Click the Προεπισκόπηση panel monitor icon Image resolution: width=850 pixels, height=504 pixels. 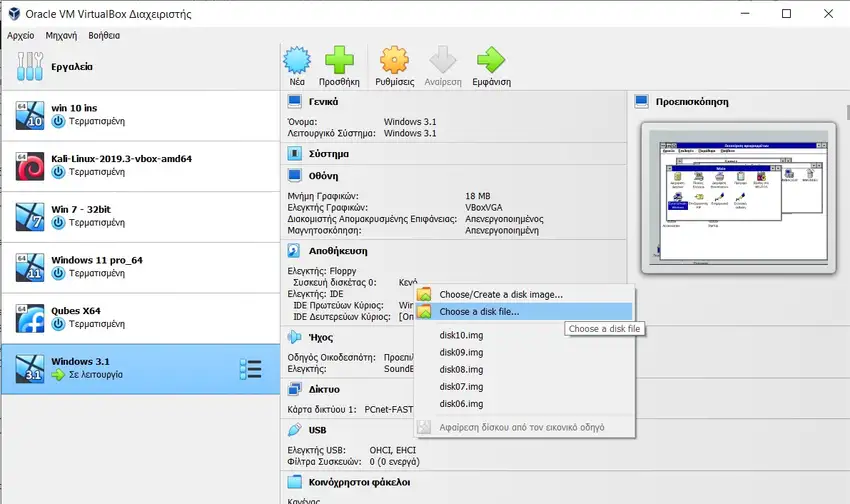point(641,101)
